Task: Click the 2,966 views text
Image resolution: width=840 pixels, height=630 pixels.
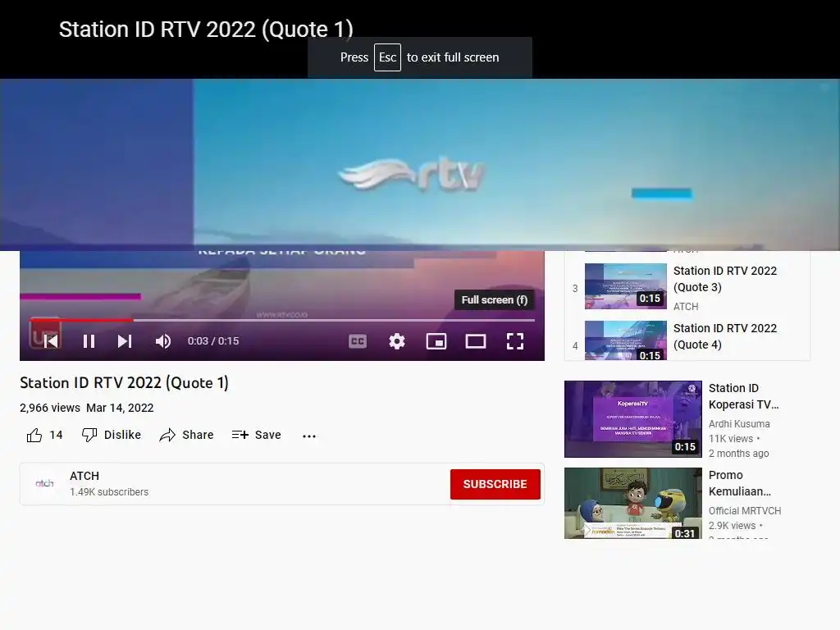Action: (50, 408)
